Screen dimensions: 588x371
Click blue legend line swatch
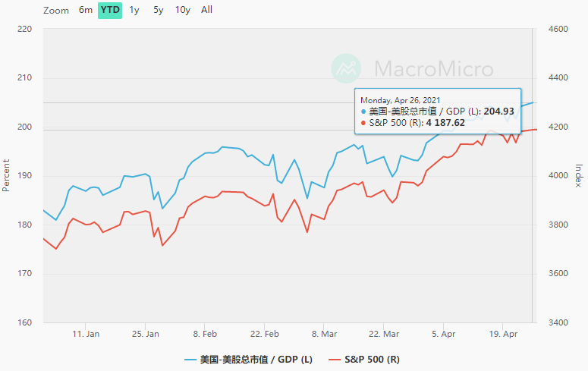(x=192, y=359)
